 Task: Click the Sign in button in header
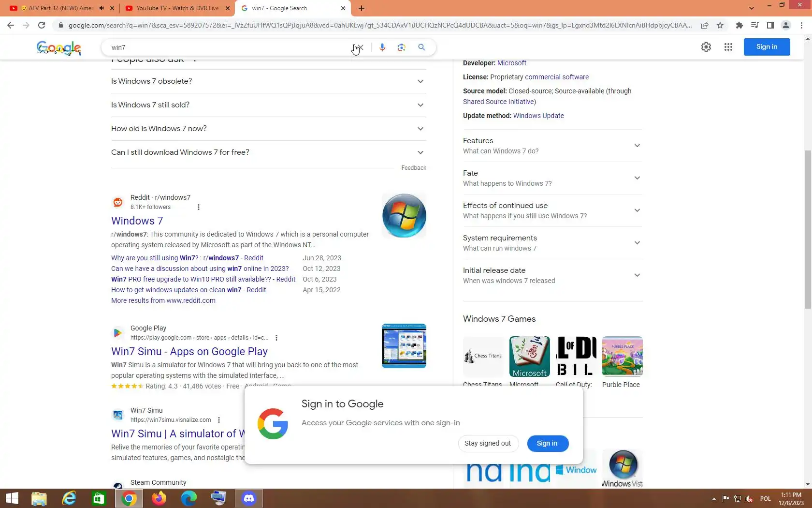pyautogui.click(x=767, y=47)
